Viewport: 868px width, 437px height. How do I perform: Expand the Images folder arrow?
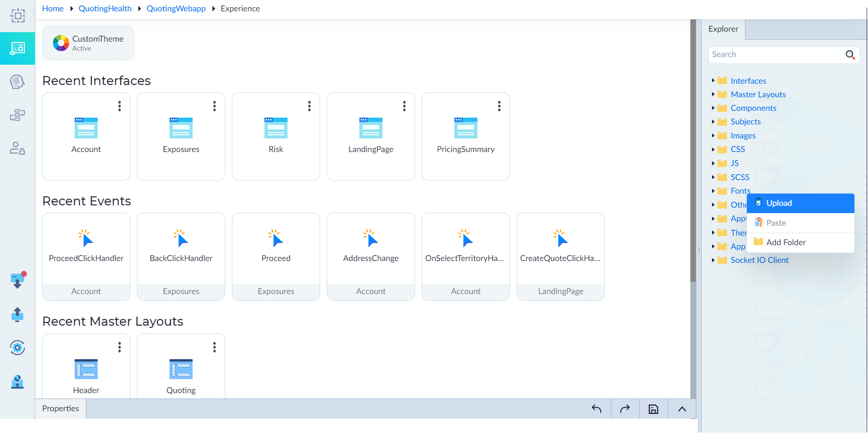click(713, 136)
